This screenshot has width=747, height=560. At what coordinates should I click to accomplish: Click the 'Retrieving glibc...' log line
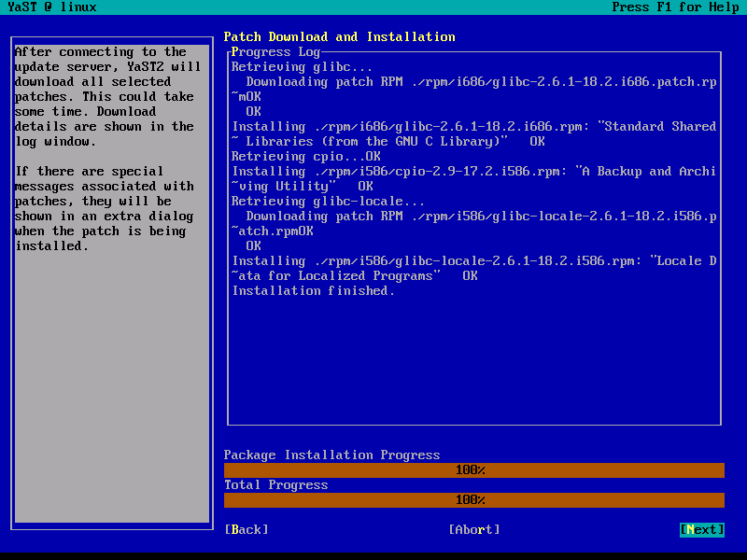(302, 66)
